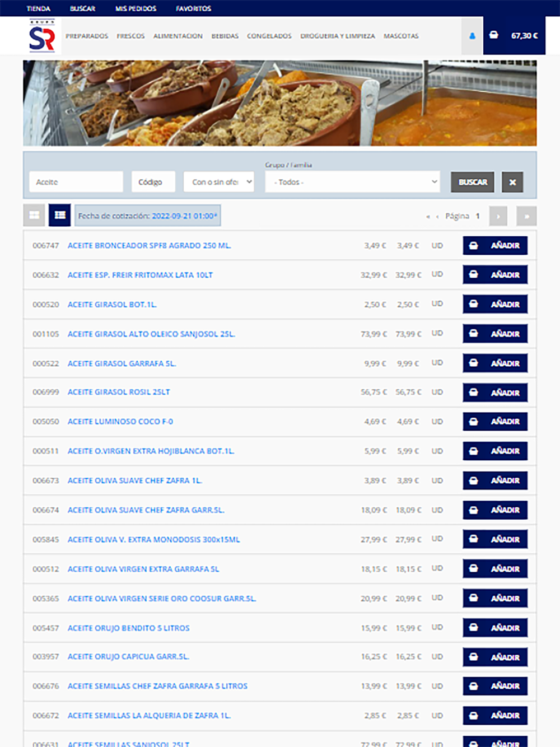Focus the product name field containing 'Aceite'
560x747 pixels.
point(76,182)
